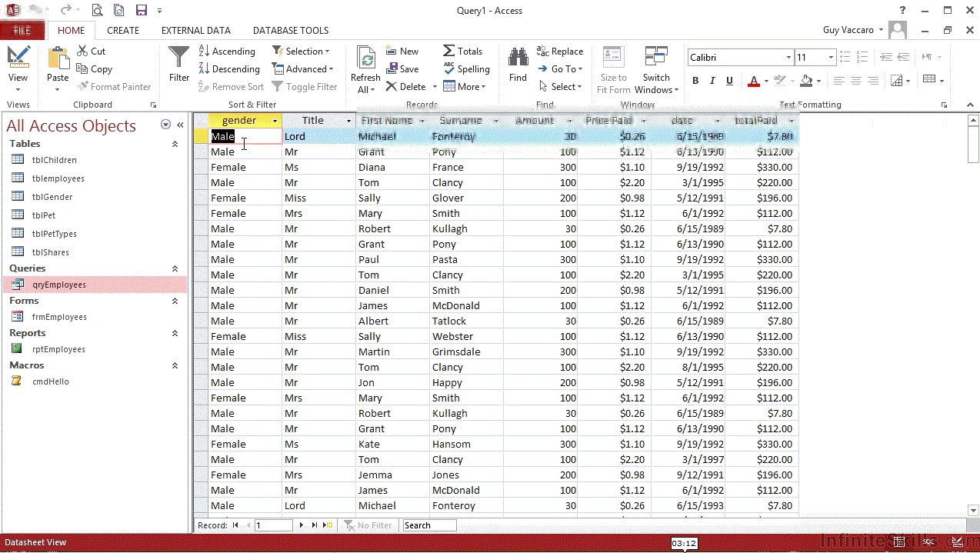Toggle bold text formatting

[x=695, y=81]
